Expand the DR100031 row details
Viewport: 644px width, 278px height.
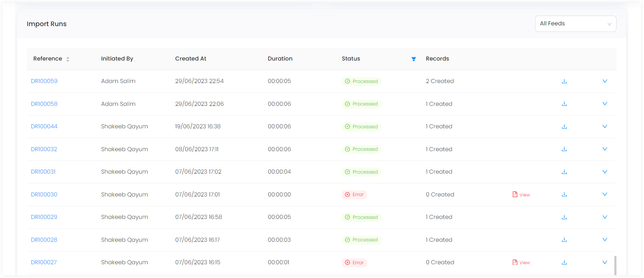(x=605, y=172)
